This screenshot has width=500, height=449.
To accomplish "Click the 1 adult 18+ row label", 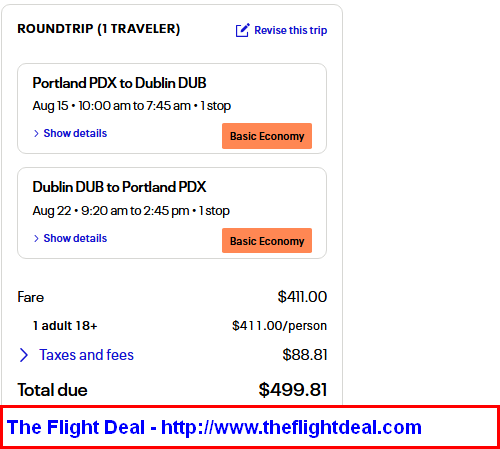I will pos(65,326).
